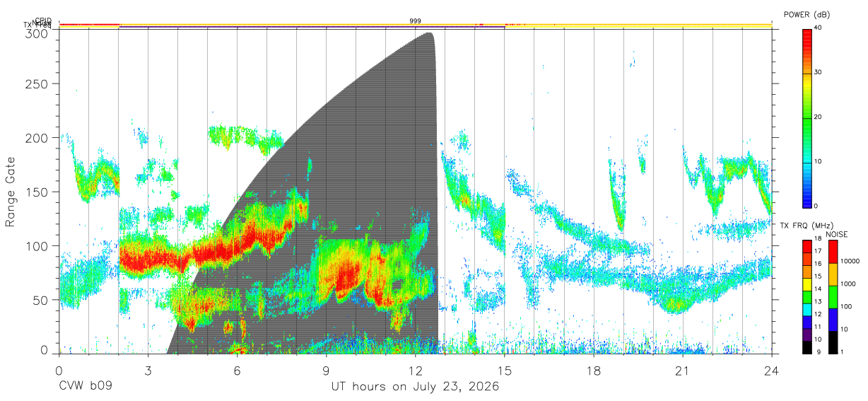The height and width of the screenshot is (401, 868).
Task: Click the 999 CPID value above plot
Action: [x=416, y=21]
